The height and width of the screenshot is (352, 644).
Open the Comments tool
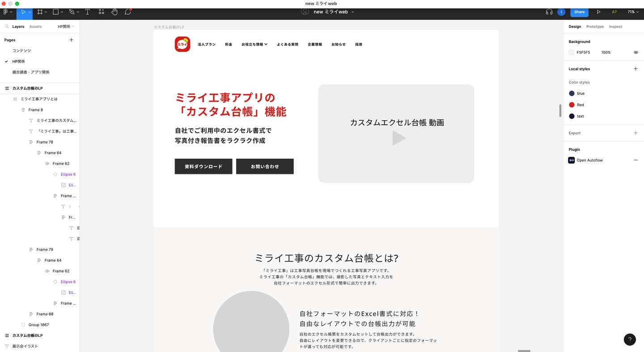point(128,12)
